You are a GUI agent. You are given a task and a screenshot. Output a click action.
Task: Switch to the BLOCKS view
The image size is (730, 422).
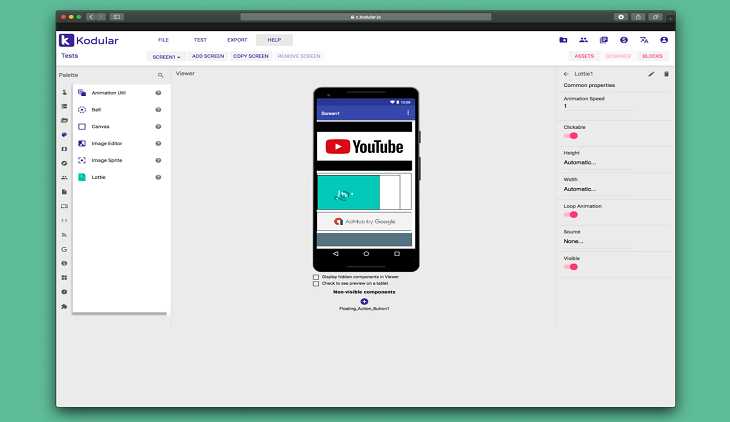pos(652,56)
